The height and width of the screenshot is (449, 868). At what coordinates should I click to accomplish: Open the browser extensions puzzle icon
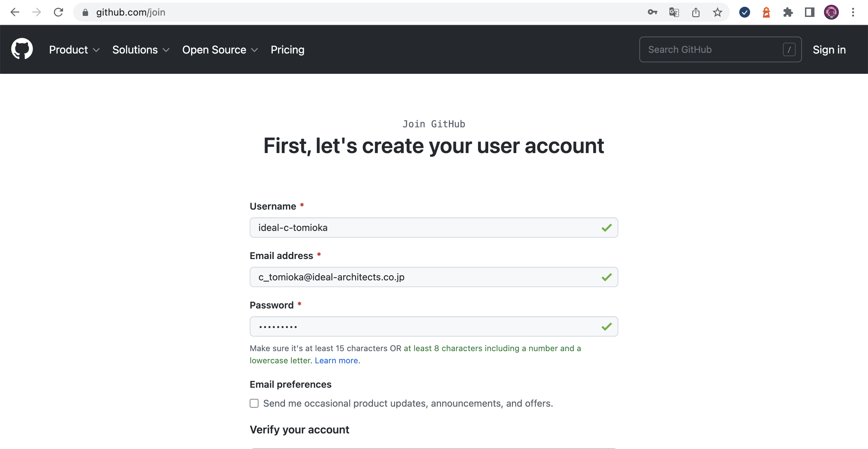pyautogui.click(x=788, y=12)
